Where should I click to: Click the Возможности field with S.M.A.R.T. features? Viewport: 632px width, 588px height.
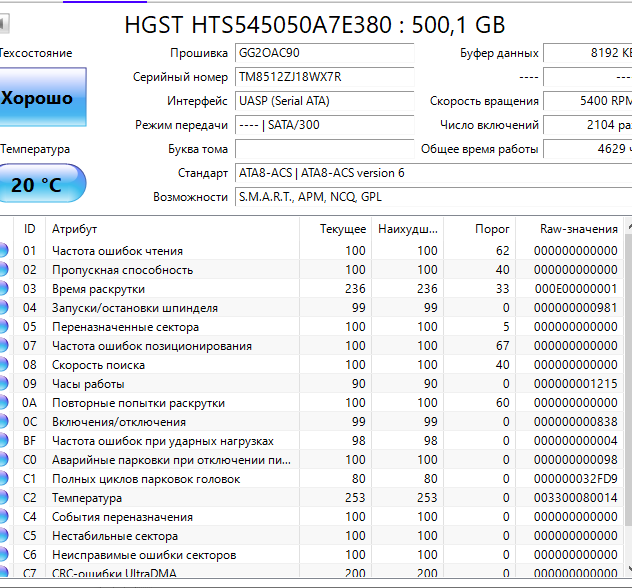click(432, 197)
